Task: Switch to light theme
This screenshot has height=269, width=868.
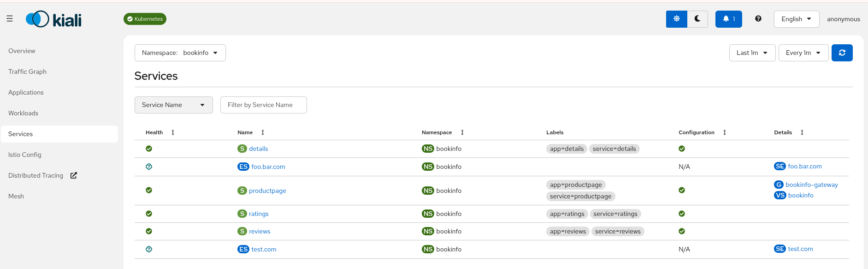Action: (676, 19)
